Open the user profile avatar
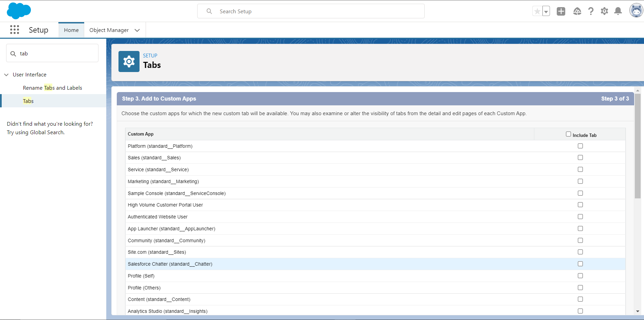The image size is (644, 320). (x=636, y=11)
